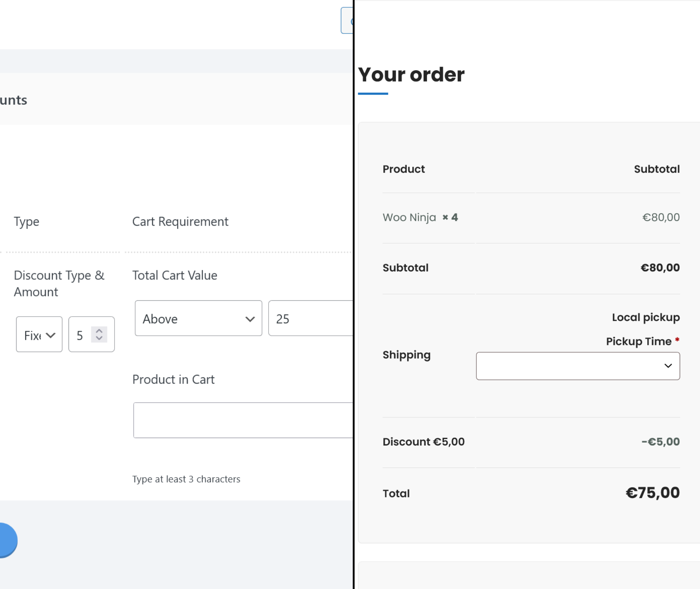Click the bold Subtotal €80,00 amount
The height and width of the screenshot is (589, 700).
coord(660,268)
